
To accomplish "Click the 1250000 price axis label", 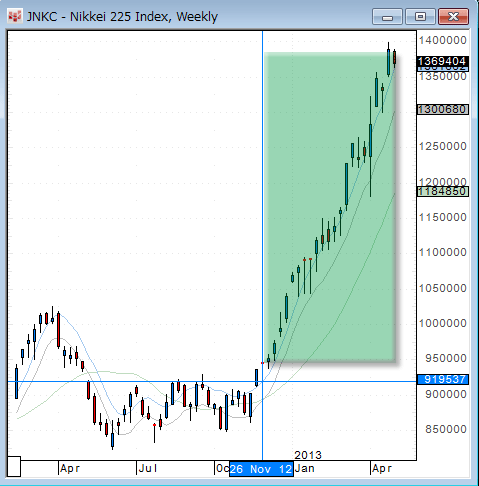I will [443, 146].
